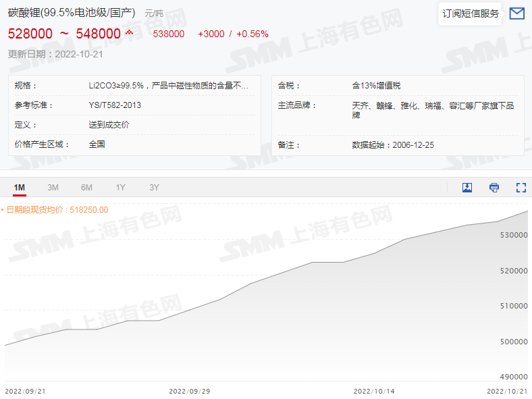Toggle the 日期段现货均价 legend series
The image size is (532, 399).
point(55,210)
